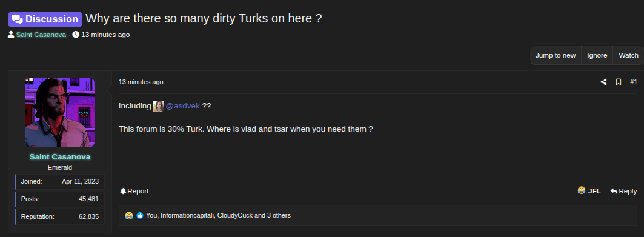Viewport: 644px width, 237px height.
Task: Bookmark the post using the bookmark icon
Action: pyautogui.click(x=618, y=82)
